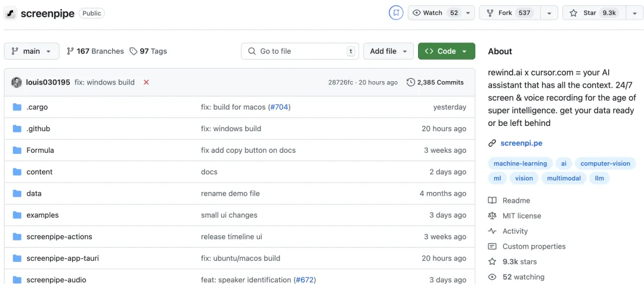Open the Fork options dropdown arrow
The width and height of the screenshot is (644, 284).
click(549, 13)
